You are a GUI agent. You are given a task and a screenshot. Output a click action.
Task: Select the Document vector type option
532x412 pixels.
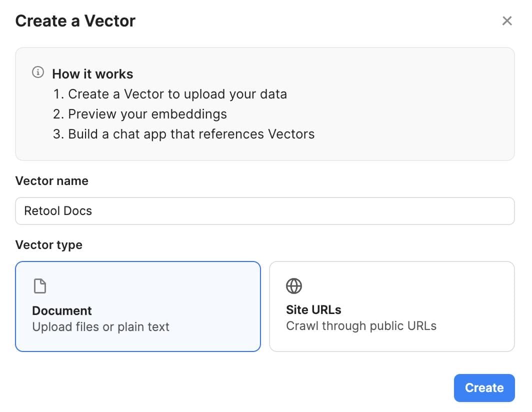(138, 306)
